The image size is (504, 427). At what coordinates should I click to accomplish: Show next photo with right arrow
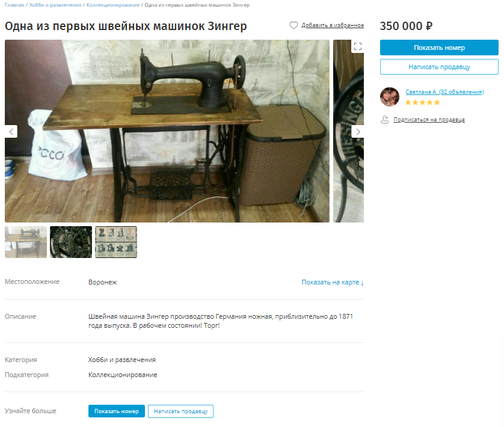point(358,132)
